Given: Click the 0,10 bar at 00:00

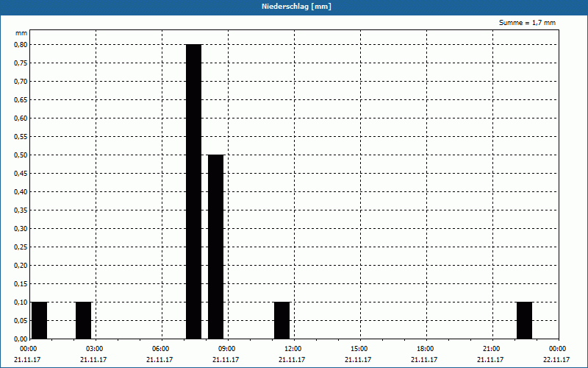Looking at the screenshot, I should coord(40,320).
